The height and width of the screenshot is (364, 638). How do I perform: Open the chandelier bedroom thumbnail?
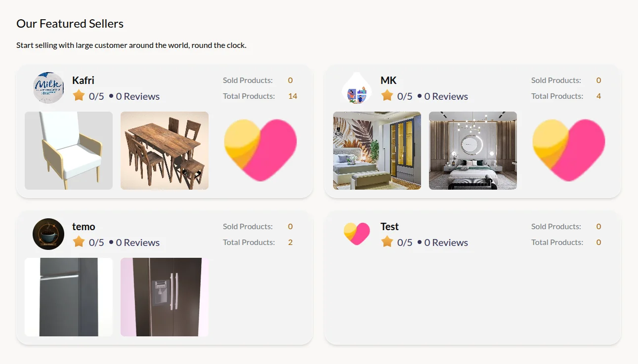473,151
